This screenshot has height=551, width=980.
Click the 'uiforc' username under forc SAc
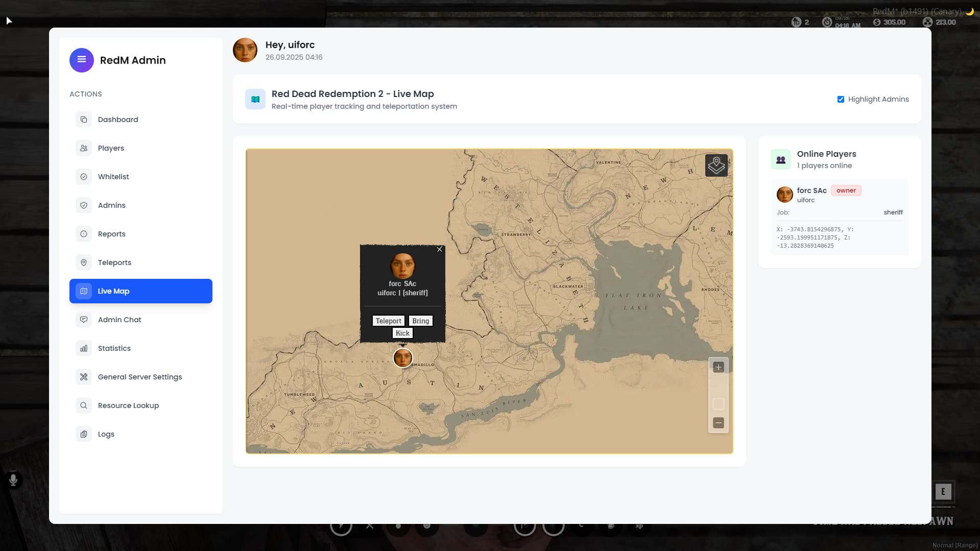tap(806, 200)
